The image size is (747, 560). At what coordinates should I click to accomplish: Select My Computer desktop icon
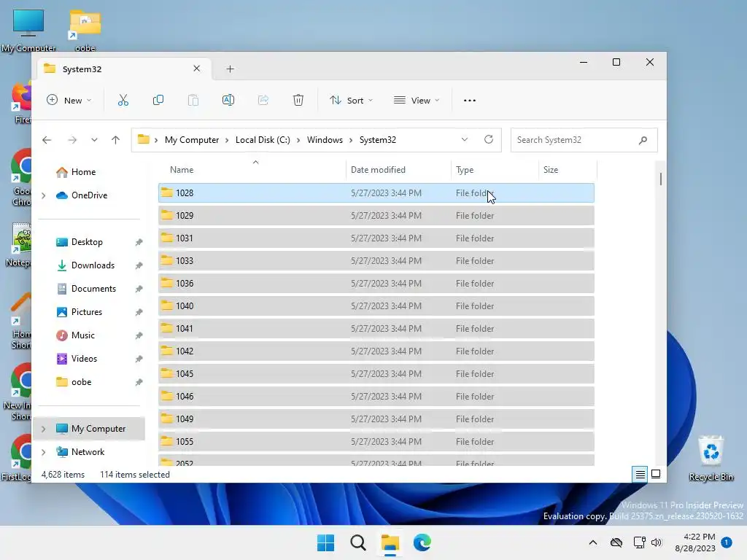click(28, 29)
